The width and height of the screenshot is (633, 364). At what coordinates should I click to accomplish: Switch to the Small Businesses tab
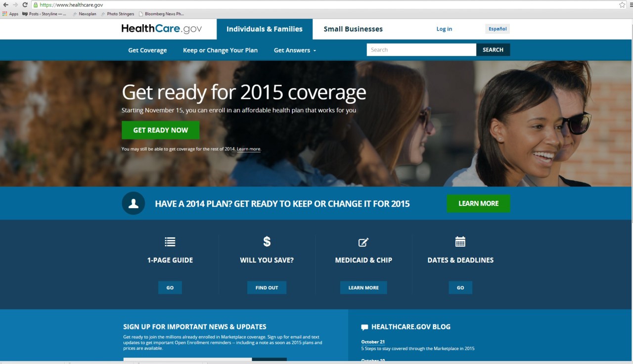click(353, 29)
